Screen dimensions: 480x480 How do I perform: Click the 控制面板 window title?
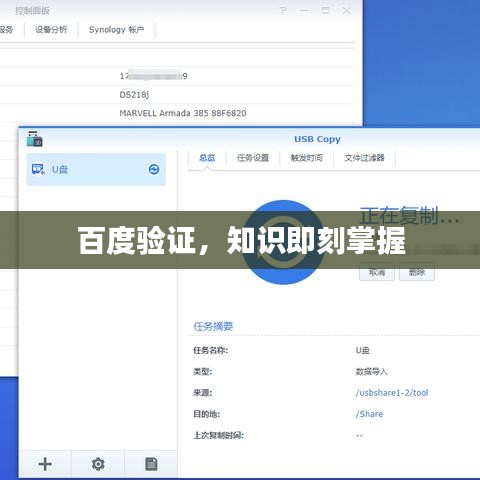click(x=32, y=11)
